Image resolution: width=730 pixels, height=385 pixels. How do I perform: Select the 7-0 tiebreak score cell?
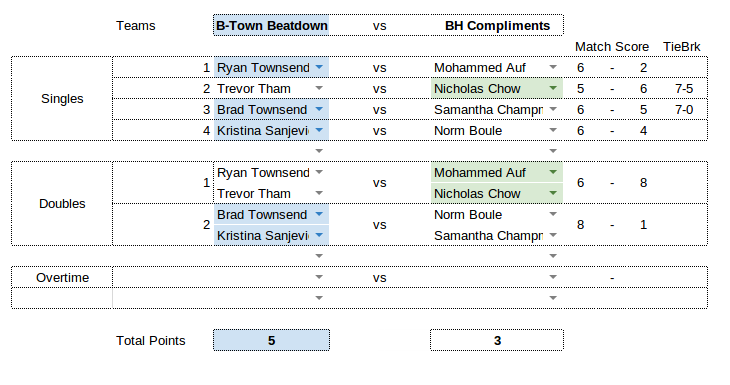(x=684, y=109)
